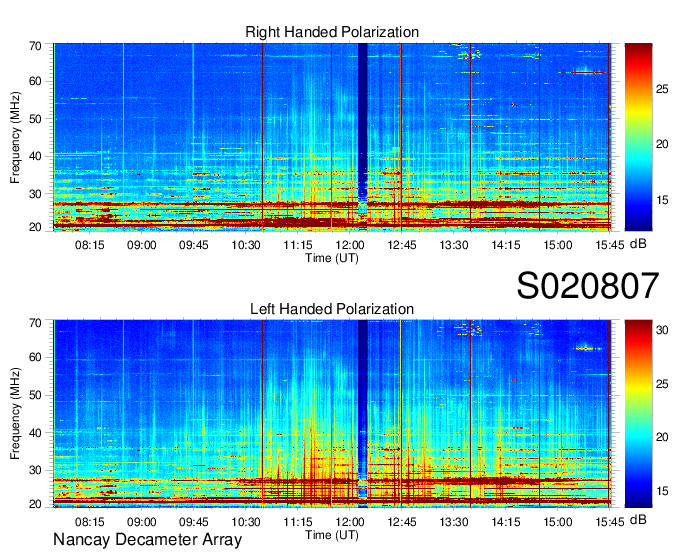Click the 20 value beside top colorbar
This screenshot has height=552, width=680.
click(662, 144)
